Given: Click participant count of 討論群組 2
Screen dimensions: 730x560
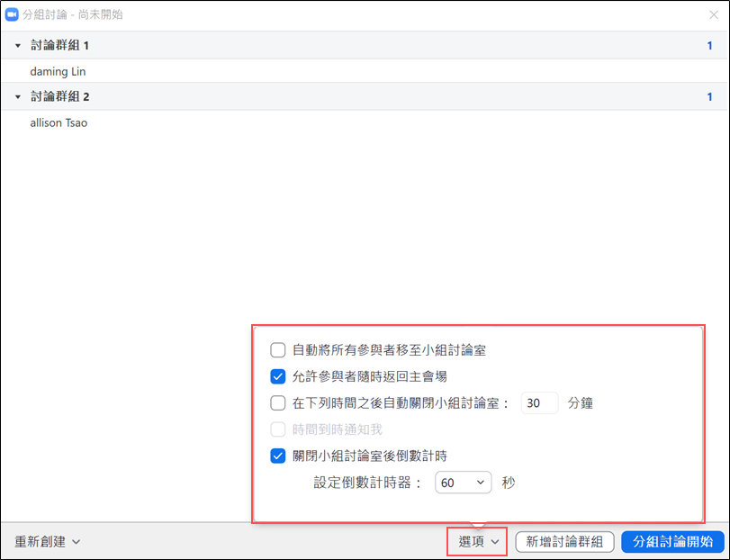Looking at the screenshot, I should pyautogui.click(x=709, y=97).
